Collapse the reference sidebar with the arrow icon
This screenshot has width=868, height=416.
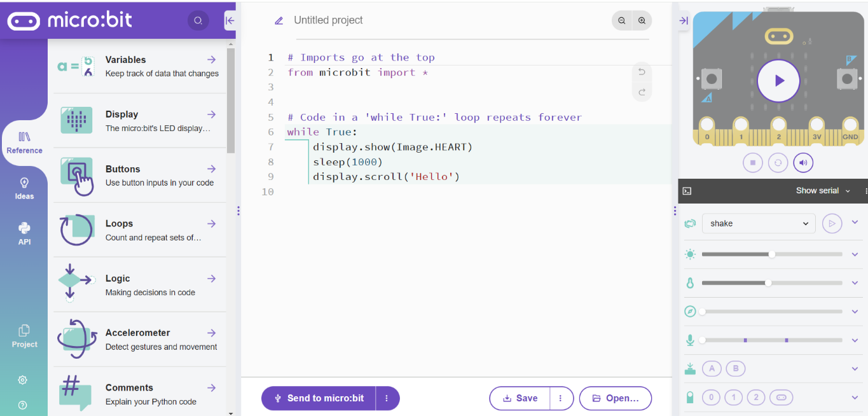point(230,21)
